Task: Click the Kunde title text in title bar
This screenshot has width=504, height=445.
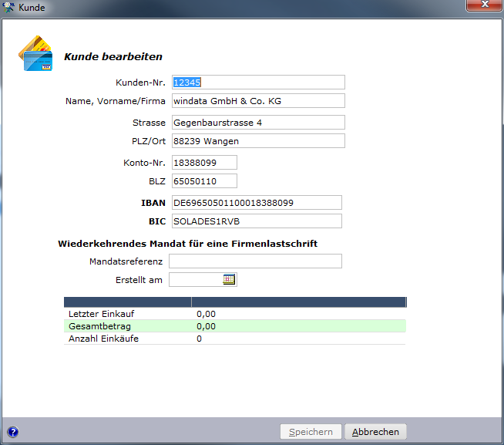Action: [32, 8]
